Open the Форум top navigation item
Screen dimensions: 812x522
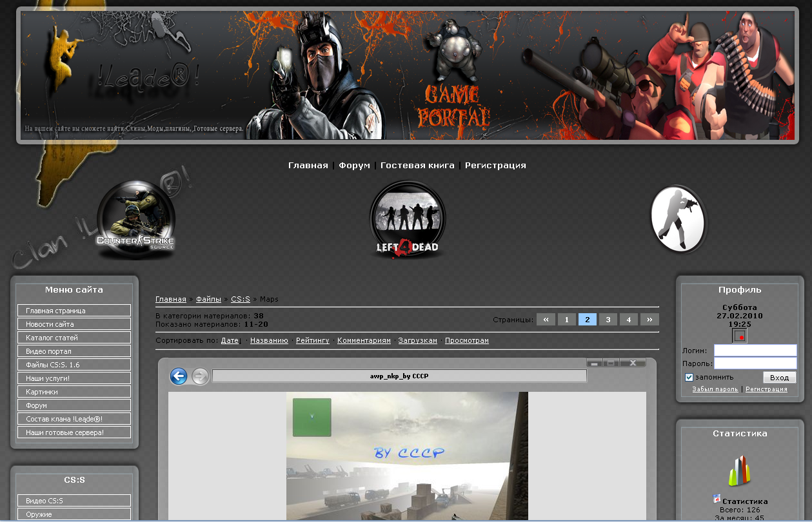[x=354, y=166]
